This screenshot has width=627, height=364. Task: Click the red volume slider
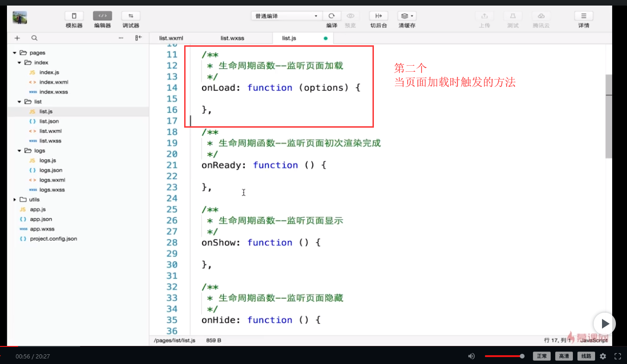[504, 356]
